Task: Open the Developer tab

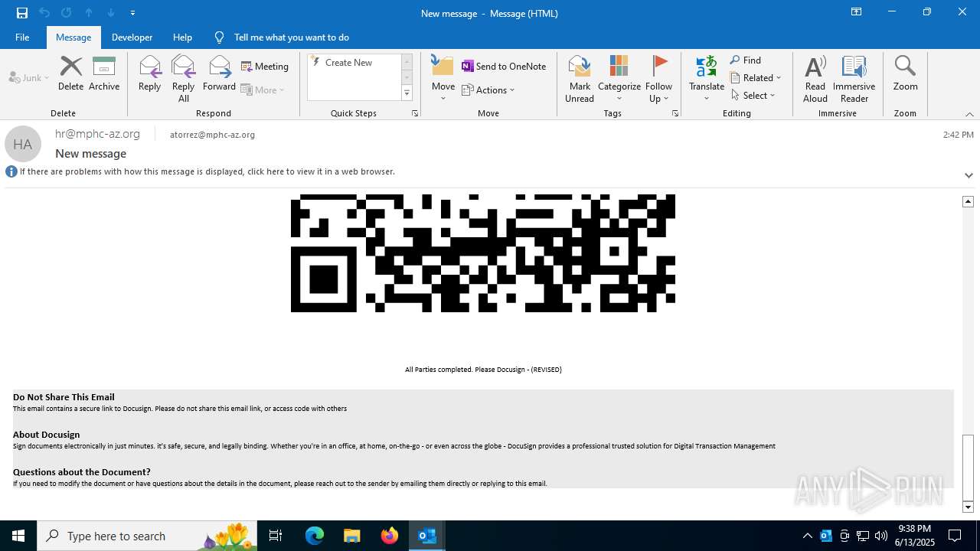Action: (x=132, y=37)
